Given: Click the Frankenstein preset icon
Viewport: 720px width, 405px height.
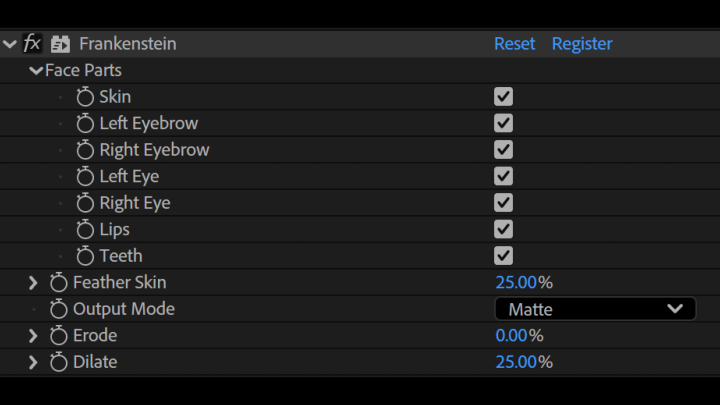Looking at the screenshot, I should (60, 44).
